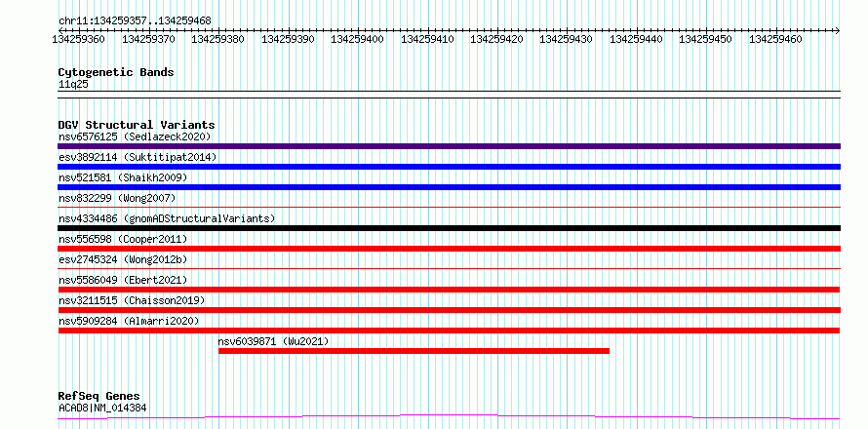Click ruler position 134259410
Screen dimensions: 868x429
427,39
